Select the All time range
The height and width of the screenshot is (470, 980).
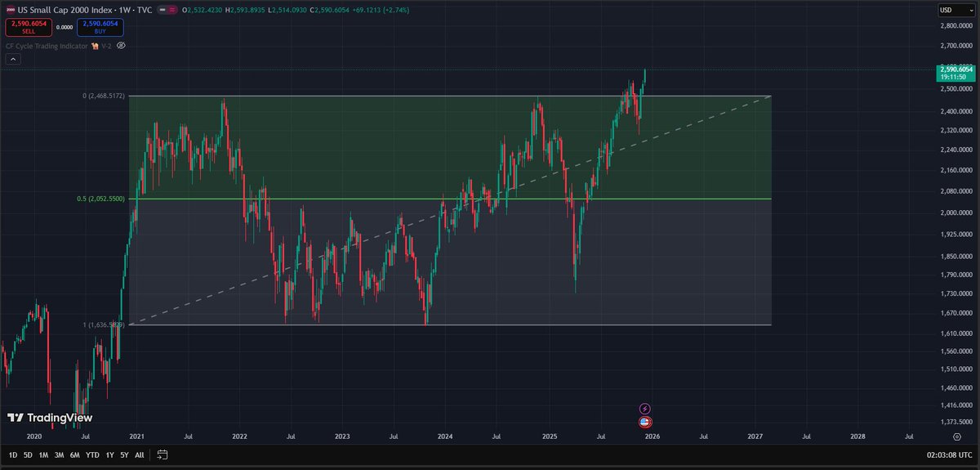(140, 454)
